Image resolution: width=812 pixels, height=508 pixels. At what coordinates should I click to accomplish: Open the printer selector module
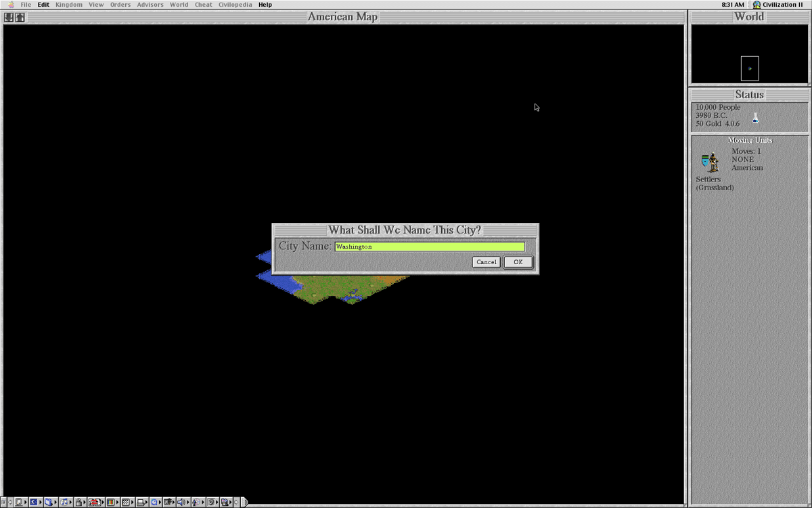coord(142,502)
